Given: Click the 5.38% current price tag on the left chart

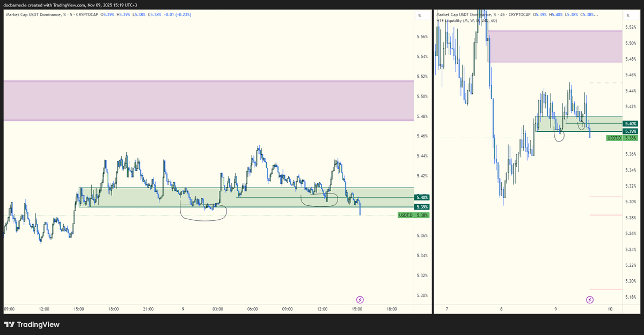Looking at the screenshot, I should [x=422, y=215].
